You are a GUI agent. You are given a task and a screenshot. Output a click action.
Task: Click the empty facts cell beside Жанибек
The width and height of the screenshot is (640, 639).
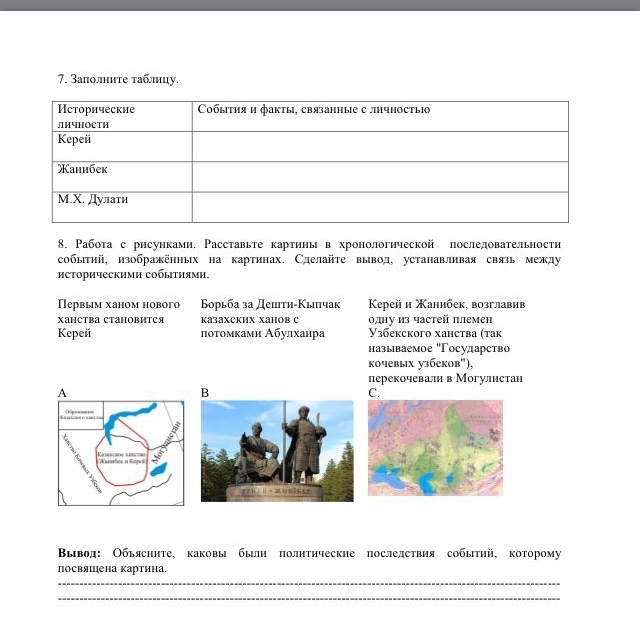380,177
